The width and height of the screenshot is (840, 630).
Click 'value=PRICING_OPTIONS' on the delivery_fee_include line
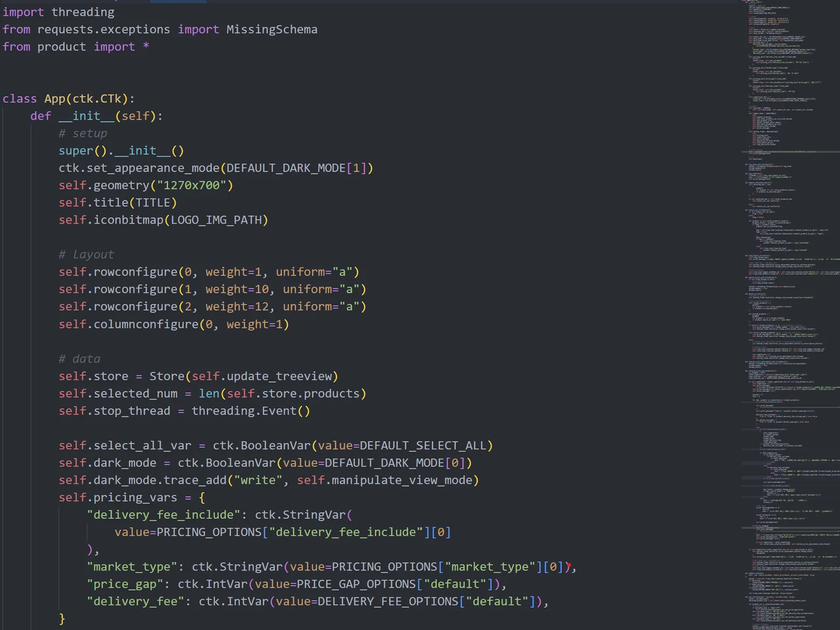click(188, 532)
